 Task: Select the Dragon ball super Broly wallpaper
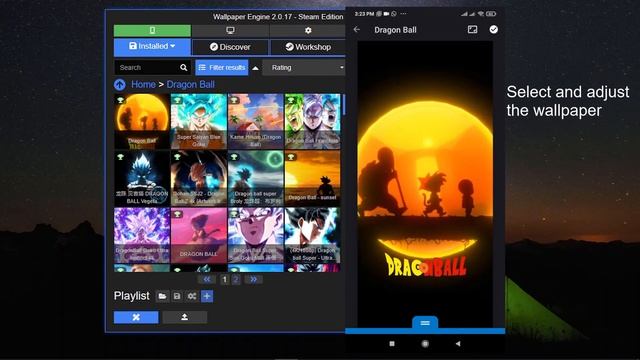pos(256,178)
